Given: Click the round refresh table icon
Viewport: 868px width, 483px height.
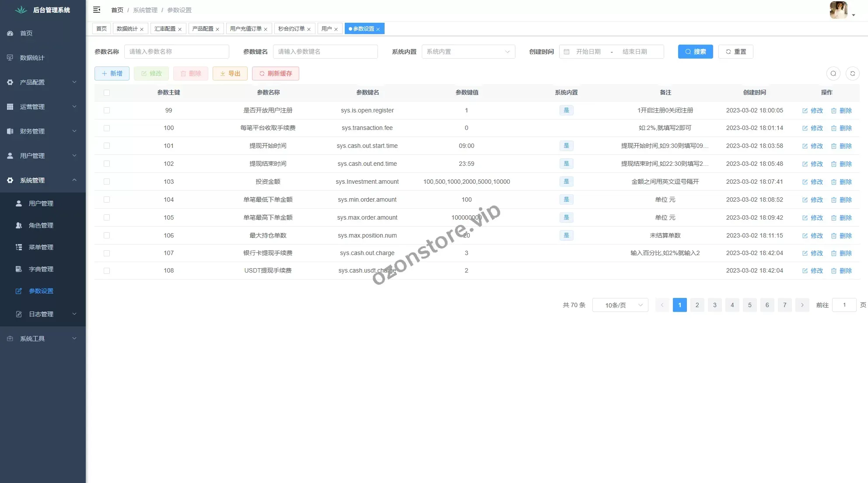Looking at the screenshot, I should (x=852, y=73).
